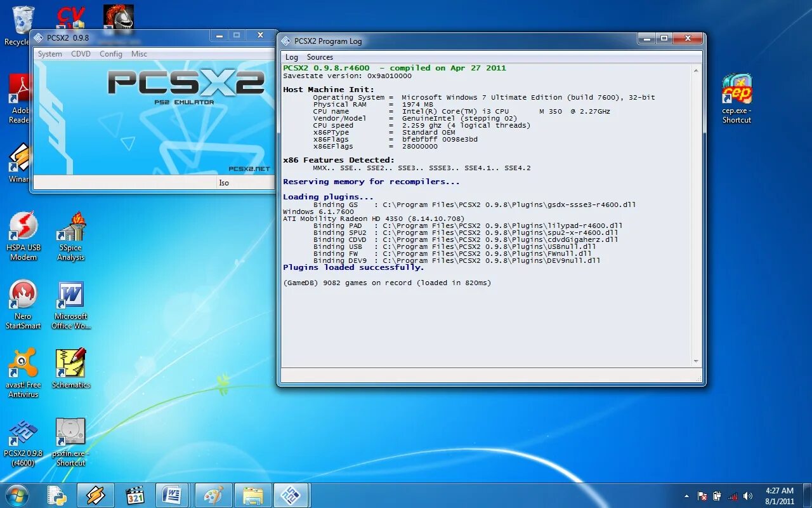Open the Sources menu in Program Log
This screenshot has width=812, height=508.
click(320, 57)
